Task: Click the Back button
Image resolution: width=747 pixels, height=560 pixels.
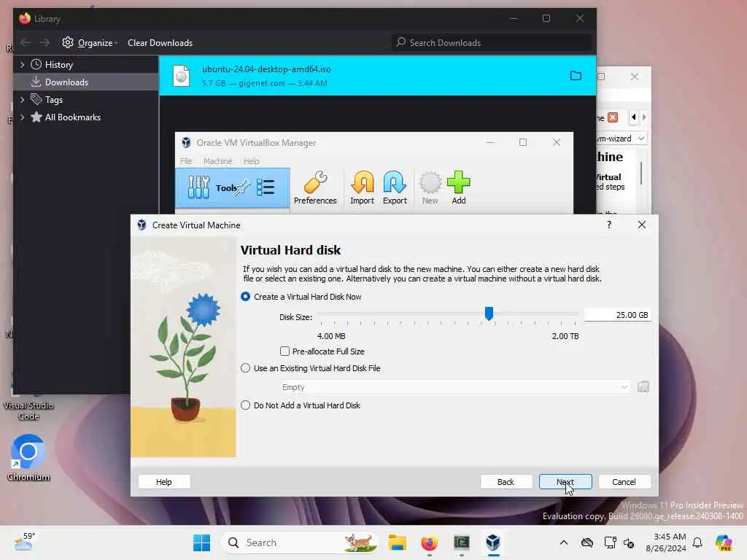Action: (506, 482)
